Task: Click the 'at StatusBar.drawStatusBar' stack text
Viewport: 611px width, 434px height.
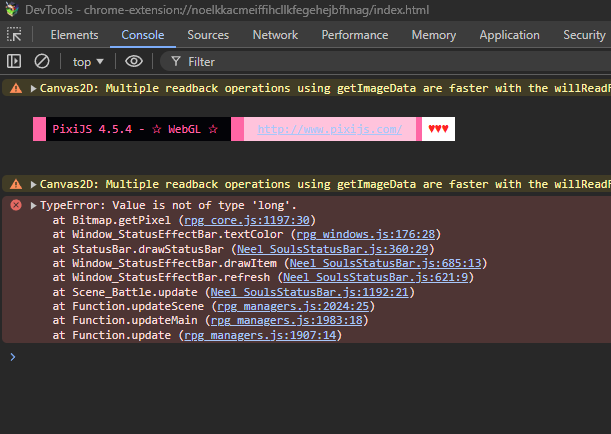Action: click(x=138, y=249)
